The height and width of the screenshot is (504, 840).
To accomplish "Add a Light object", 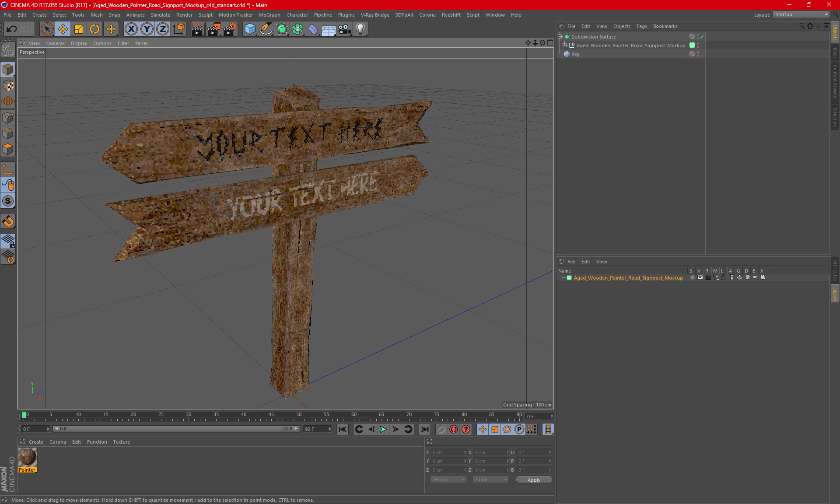I will click(360, 29).
